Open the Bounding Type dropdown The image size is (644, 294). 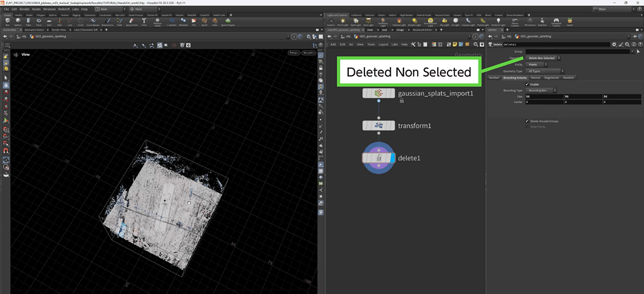click(541, 90)
